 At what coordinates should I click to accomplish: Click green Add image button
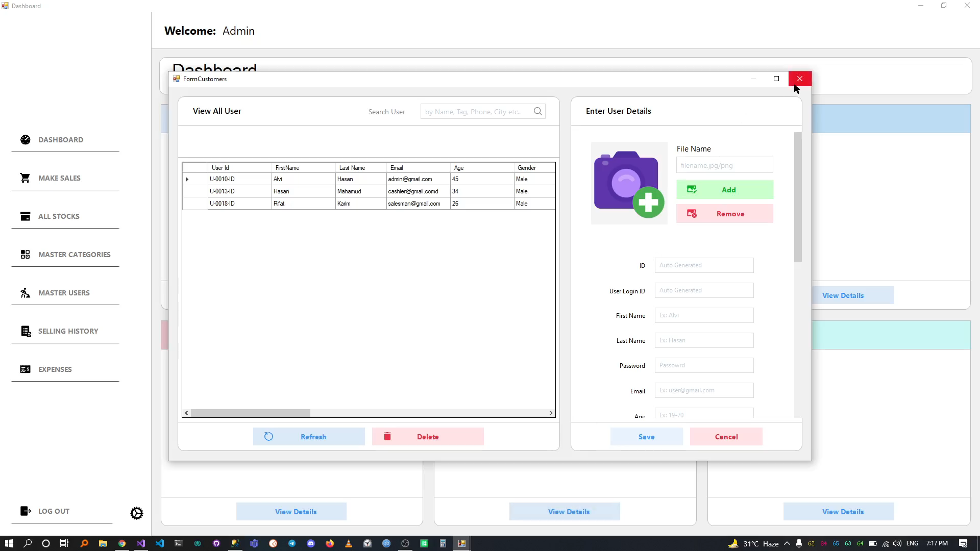[724, 190]
